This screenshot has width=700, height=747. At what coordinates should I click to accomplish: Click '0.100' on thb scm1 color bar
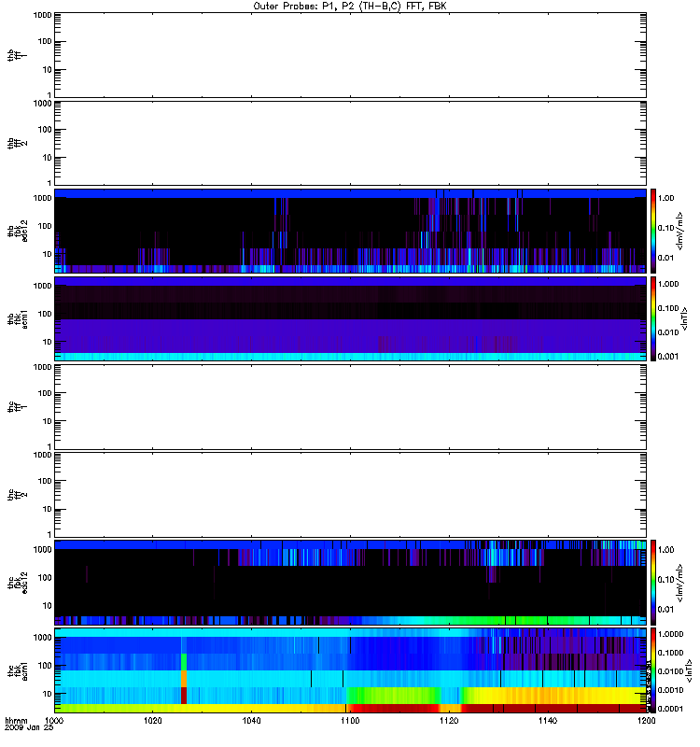pos(668,308)
